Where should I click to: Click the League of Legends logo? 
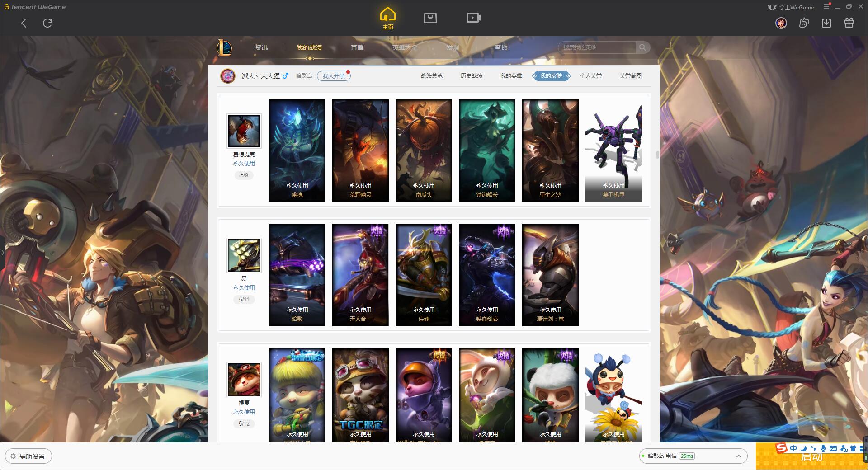224,47
